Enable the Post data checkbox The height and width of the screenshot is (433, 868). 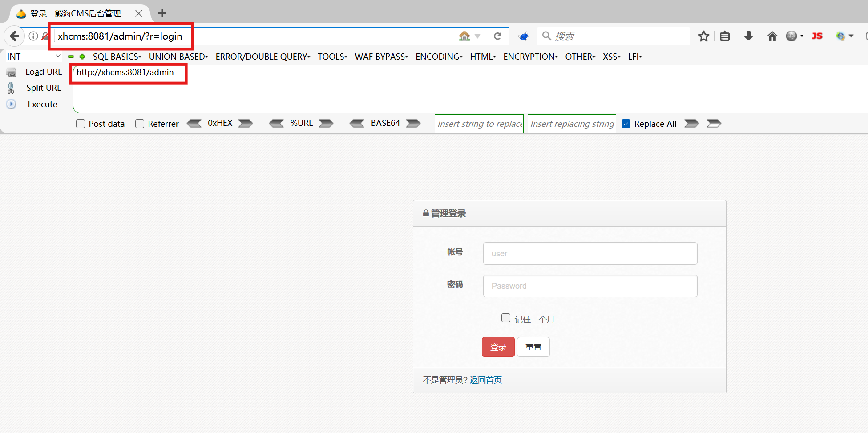(x=81, y=124)
